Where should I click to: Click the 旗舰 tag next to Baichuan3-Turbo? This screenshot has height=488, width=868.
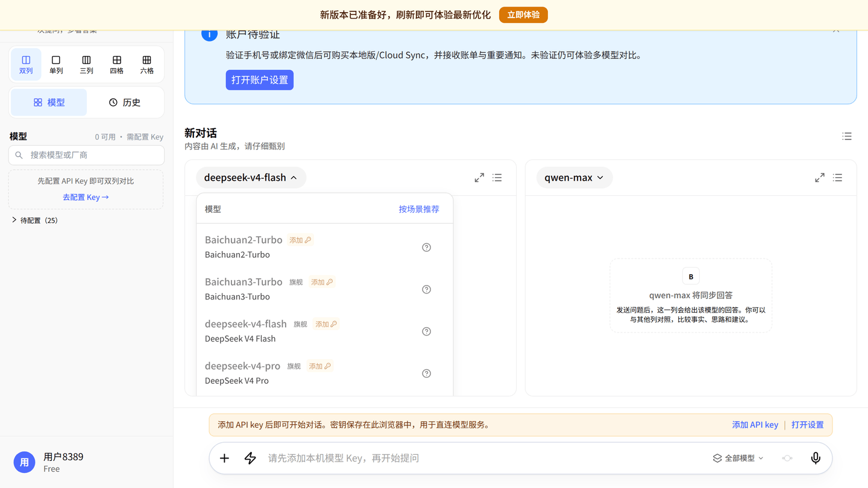[x=296, y=282]
